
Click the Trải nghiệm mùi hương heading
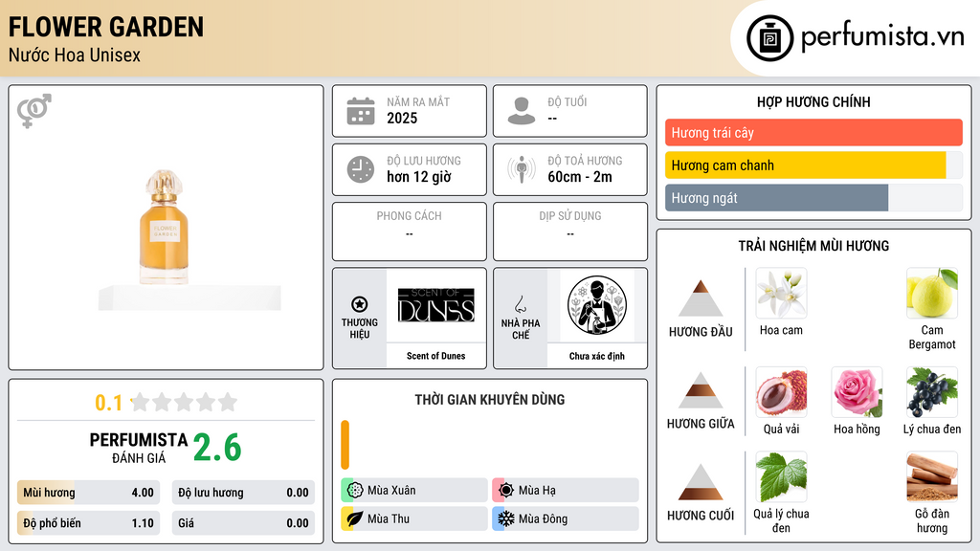(813, 246)
